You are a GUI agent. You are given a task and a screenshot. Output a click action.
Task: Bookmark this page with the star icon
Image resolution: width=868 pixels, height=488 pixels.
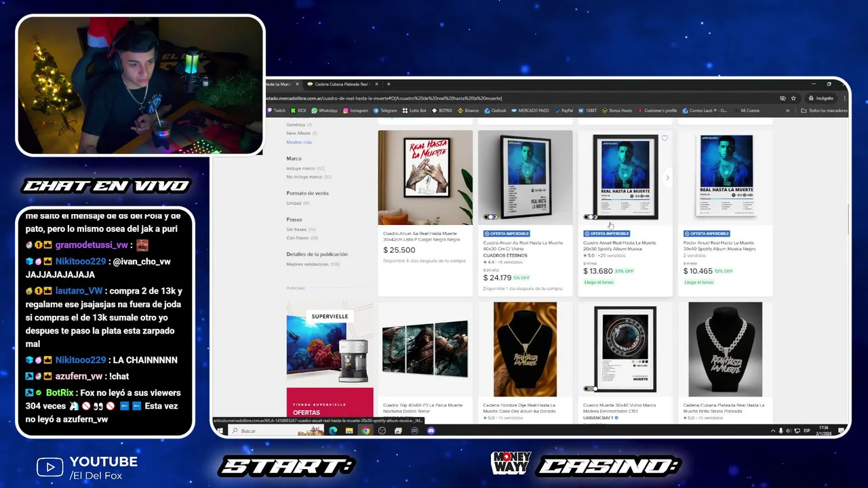click(793, 98)
